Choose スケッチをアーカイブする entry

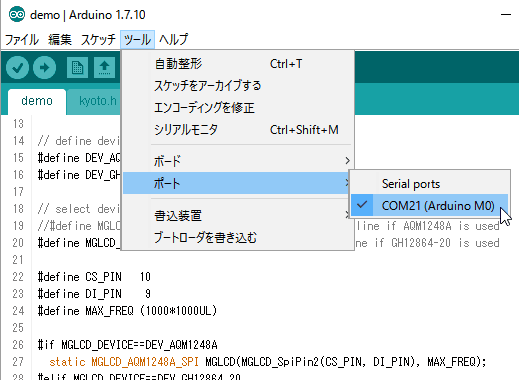pos(238,86)
